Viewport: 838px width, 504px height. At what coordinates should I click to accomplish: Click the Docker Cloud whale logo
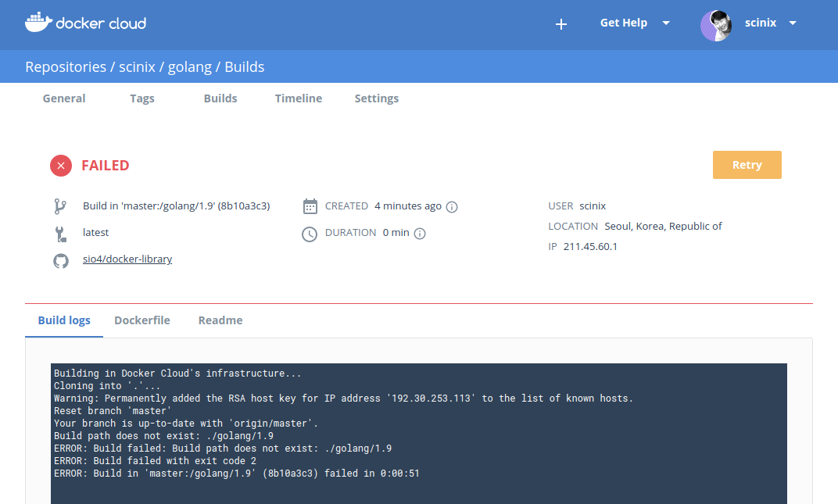pyautogui.click(x=38, y=23)
